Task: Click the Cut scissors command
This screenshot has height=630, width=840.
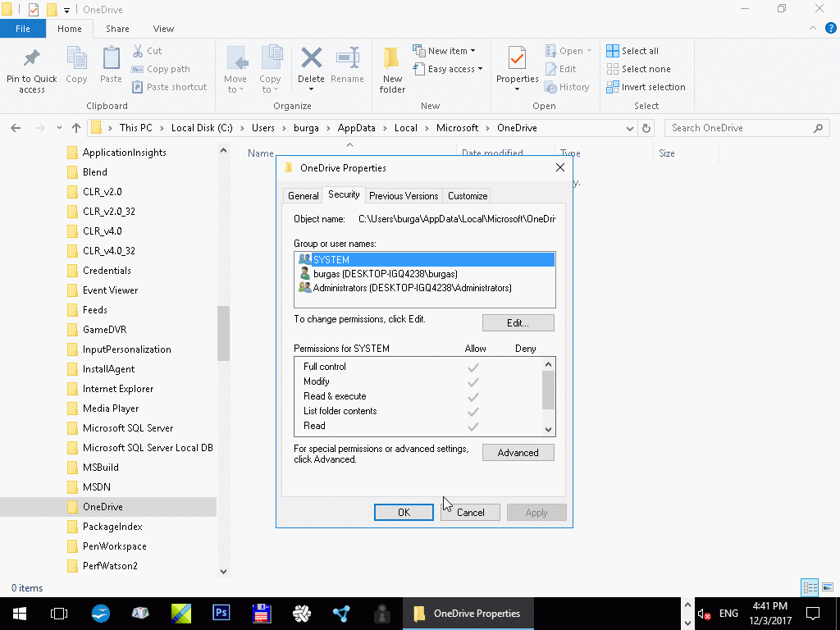Action: point(148,51)
